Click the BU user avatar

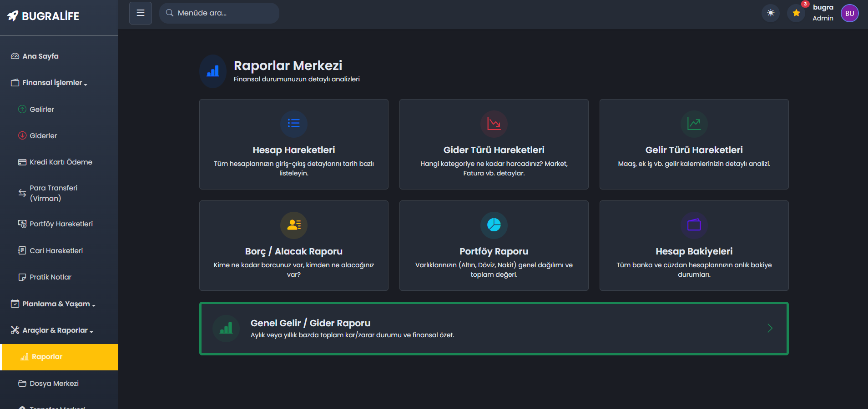pos(849,13)
